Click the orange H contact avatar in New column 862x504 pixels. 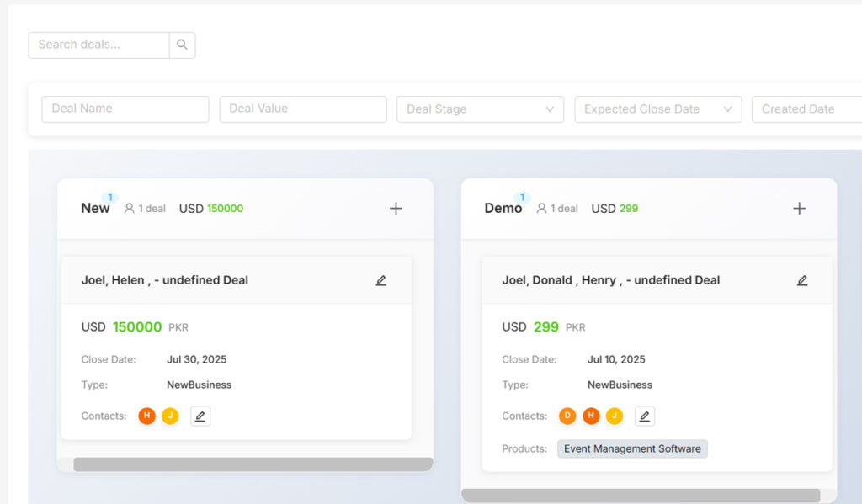tap(146, 416)
